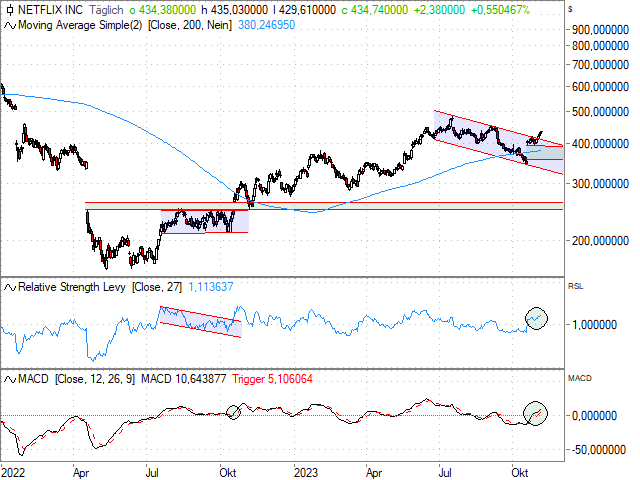Screen dimensions: 640x480
Task: Click the close value c 434,740000
Action: (x=375, y=9)
